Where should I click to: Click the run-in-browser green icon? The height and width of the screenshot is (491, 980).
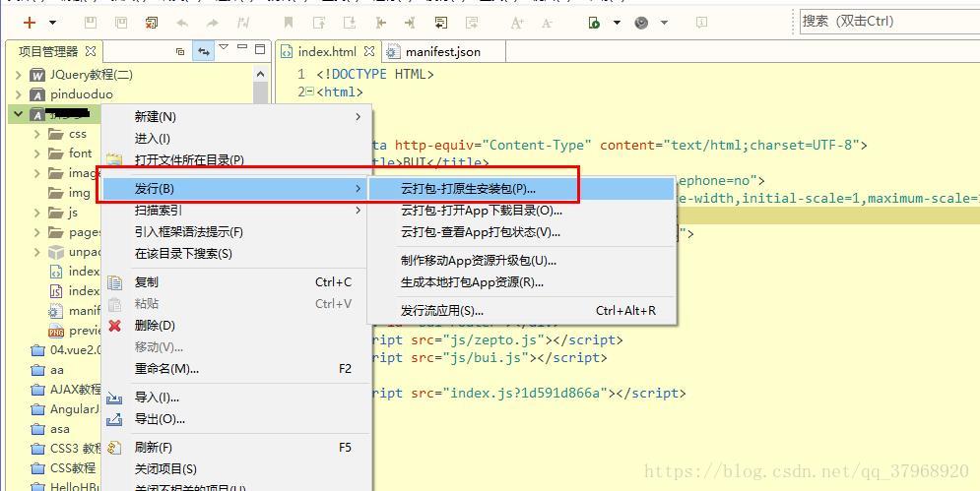594,23
